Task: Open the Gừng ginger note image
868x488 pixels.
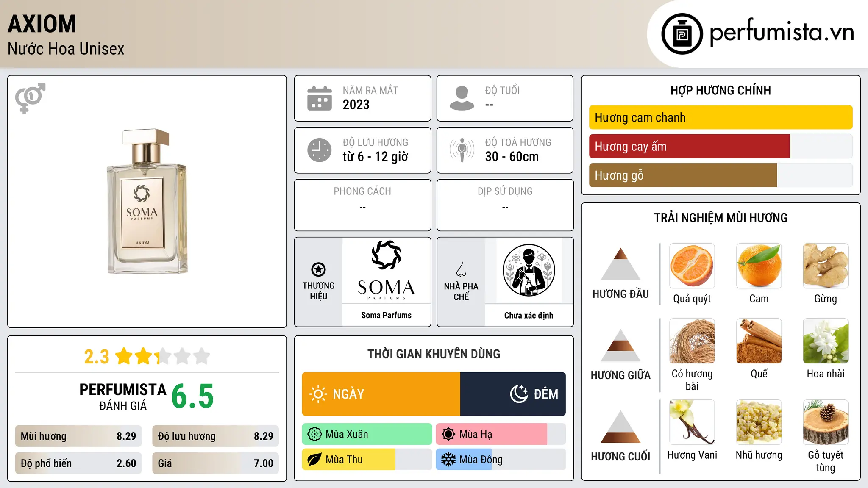Action: tap(826, 266)
